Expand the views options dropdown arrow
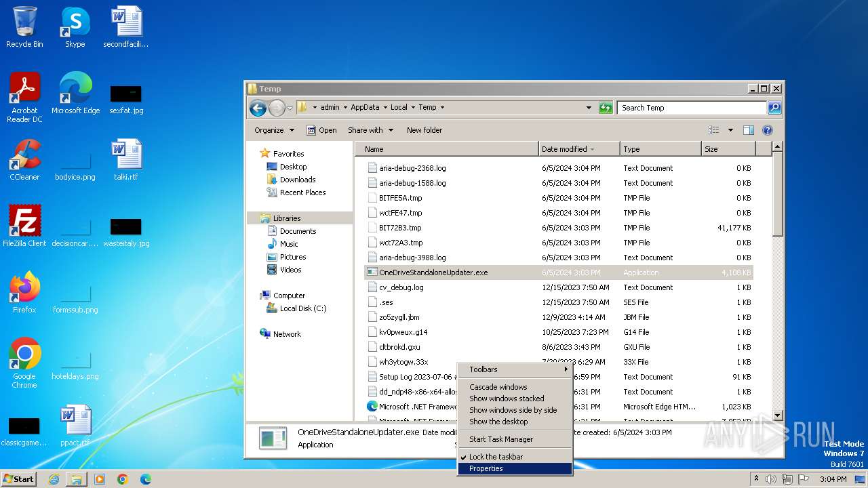This screenshot has width=868, height=488. pos(730,130)
